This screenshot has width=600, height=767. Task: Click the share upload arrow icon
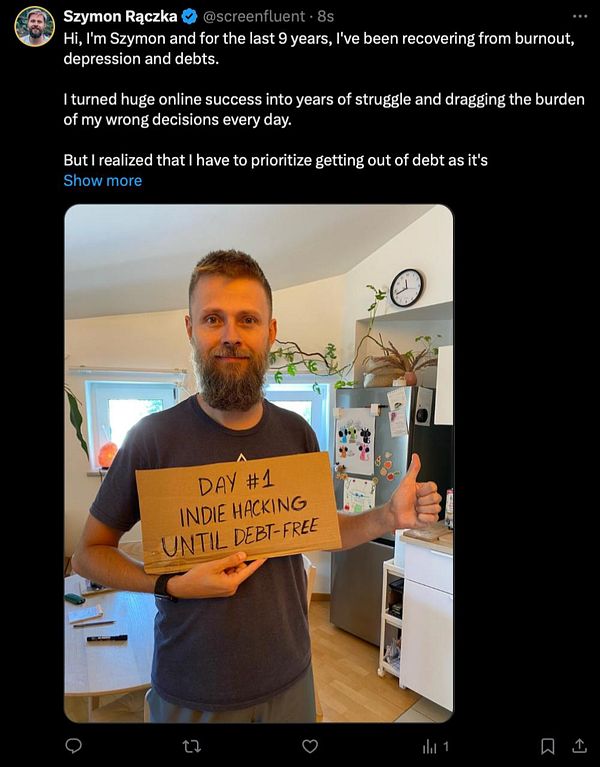579,745
